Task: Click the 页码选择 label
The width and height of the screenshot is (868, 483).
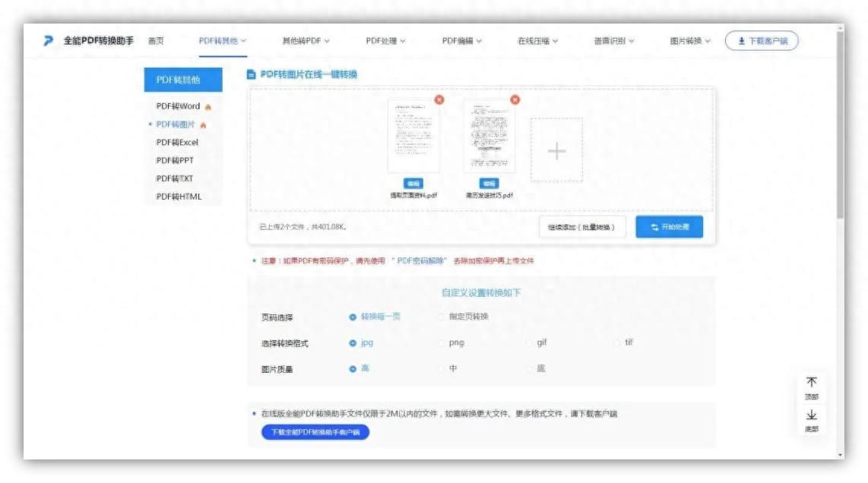Action: (277, 317)
